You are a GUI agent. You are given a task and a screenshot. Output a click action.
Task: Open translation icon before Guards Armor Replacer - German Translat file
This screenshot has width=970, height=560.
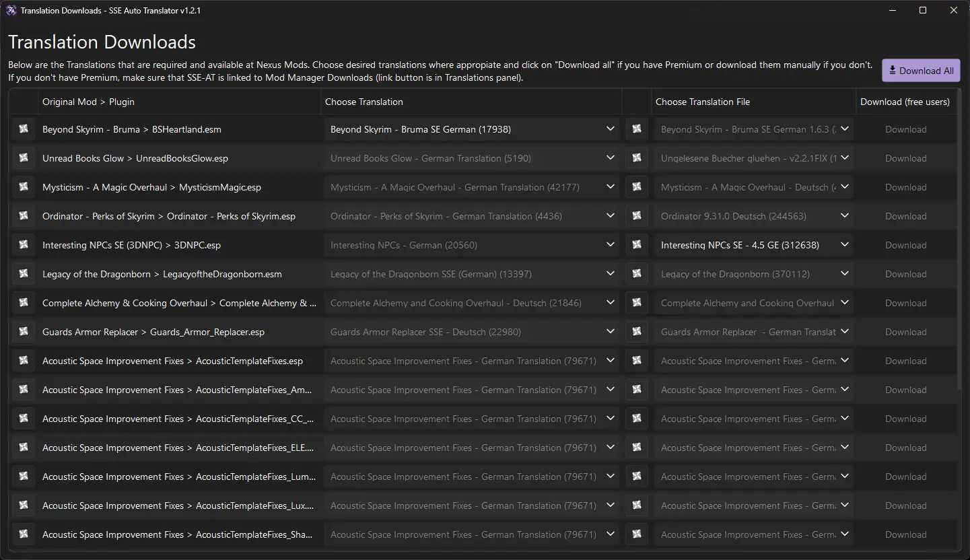pyautogui.click(x=637, y=332)
